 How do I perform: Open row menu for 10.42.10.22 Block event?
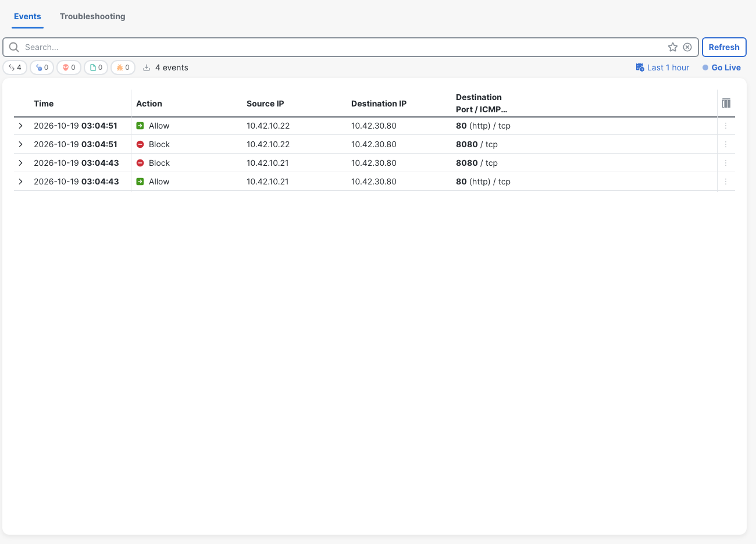point(726,144)
